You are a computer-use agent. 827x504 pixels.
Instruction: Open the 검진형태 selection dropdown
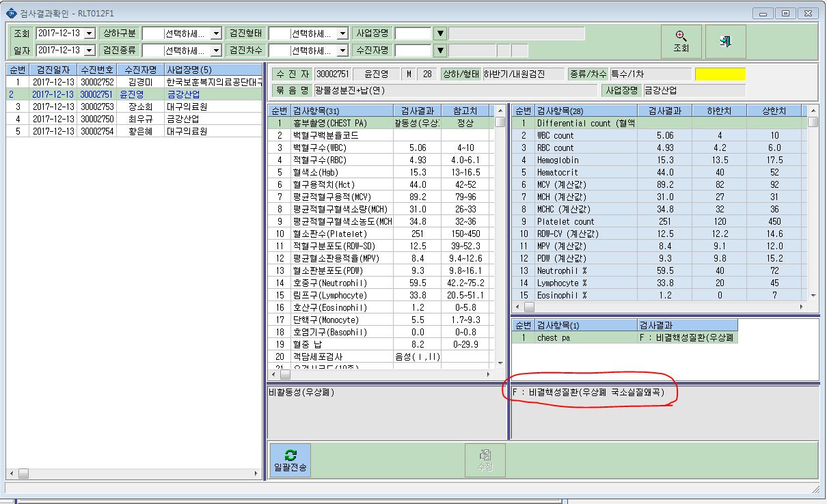click(x=342, y=33)
